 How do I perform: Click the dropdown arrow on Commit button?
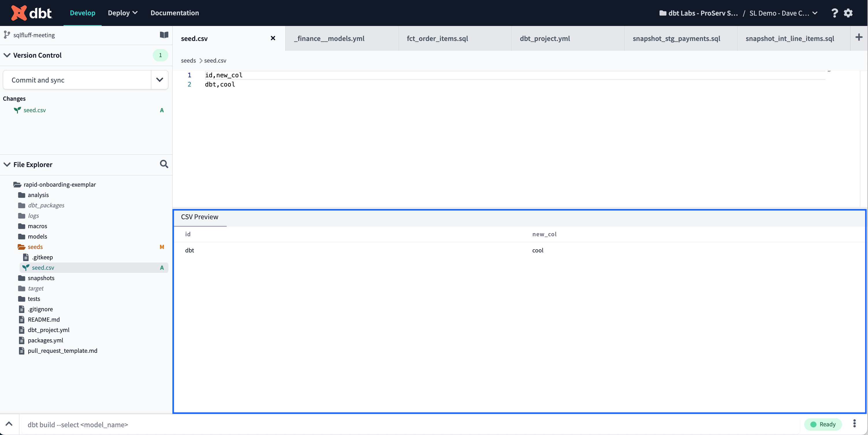[161, 79]
